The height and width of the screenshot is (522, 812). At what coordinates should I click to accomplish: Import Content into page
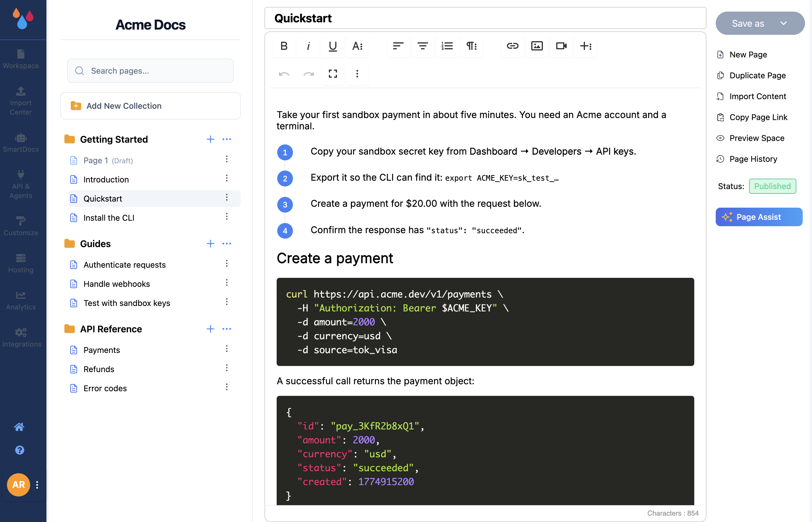click(x=751, y=96)
